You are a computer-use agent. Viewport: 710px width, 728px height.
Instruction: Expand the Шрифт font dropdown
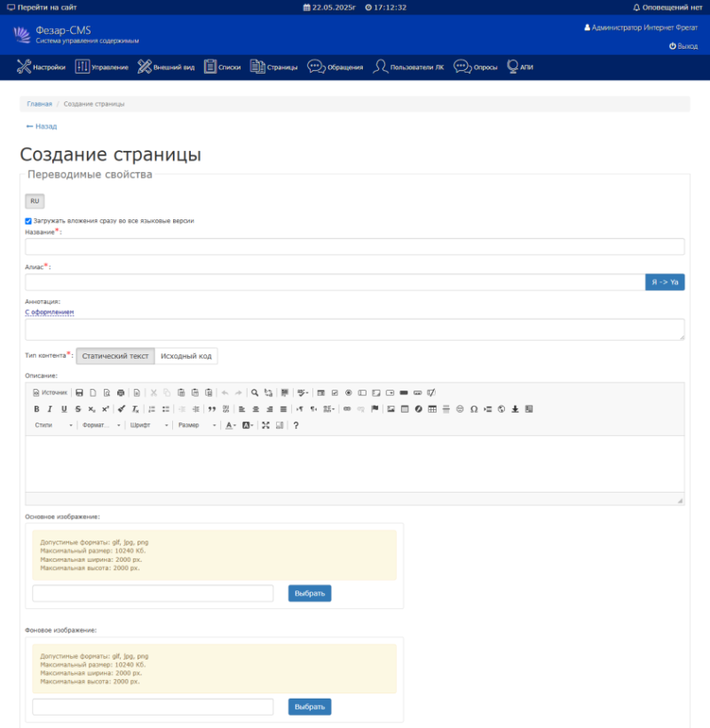click(148, 425)
